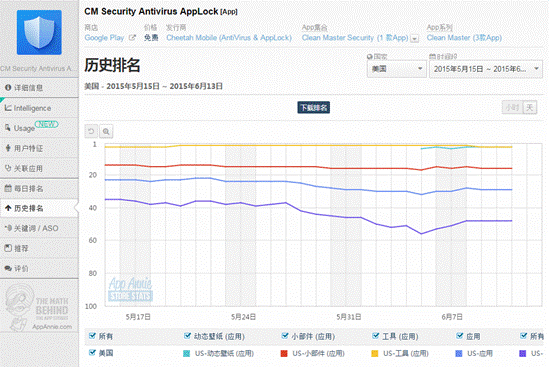Open 推荐 sidebar item
The width and height of the screenshot is (549, 367).
(x=39, y=248)
